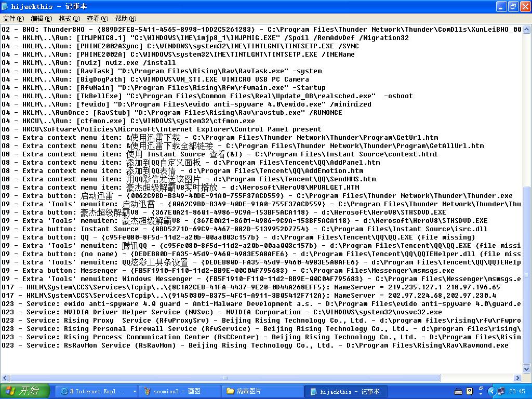The image size is (532, 399).
Task: Open language bar options dropdown arrow
Action: point(481,394)
